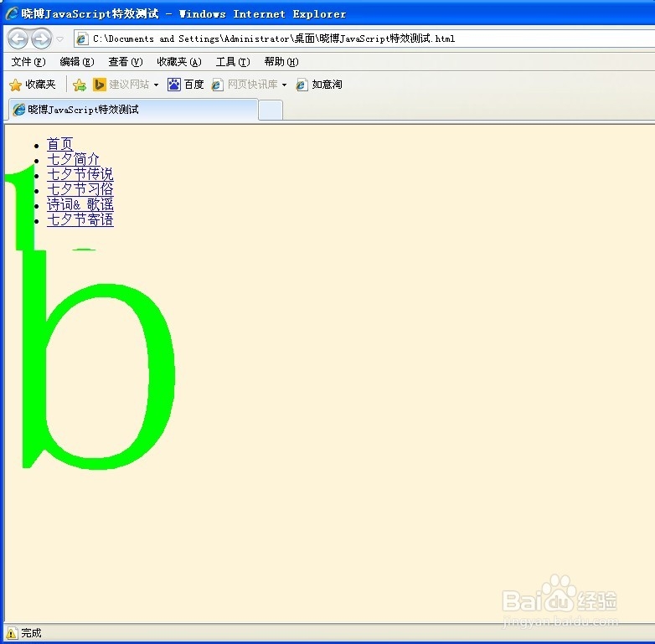
Task: Click the browser Back arrow button
Action: click(18, 39)
